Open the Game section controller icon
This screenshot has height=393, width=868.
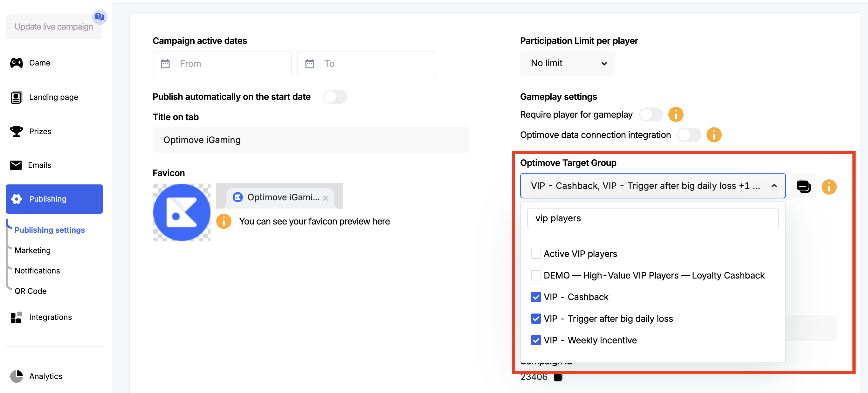tap(16, 63)
